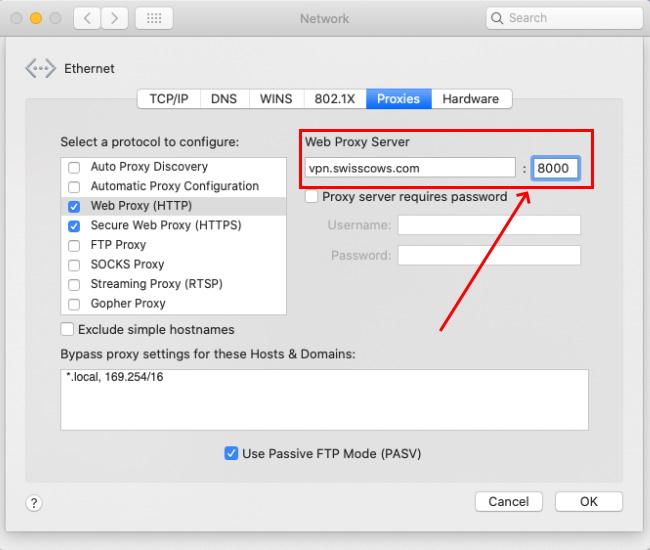Click the Ethernet interface icon
This screenshot has height=550, width=650.
[40, 68]
